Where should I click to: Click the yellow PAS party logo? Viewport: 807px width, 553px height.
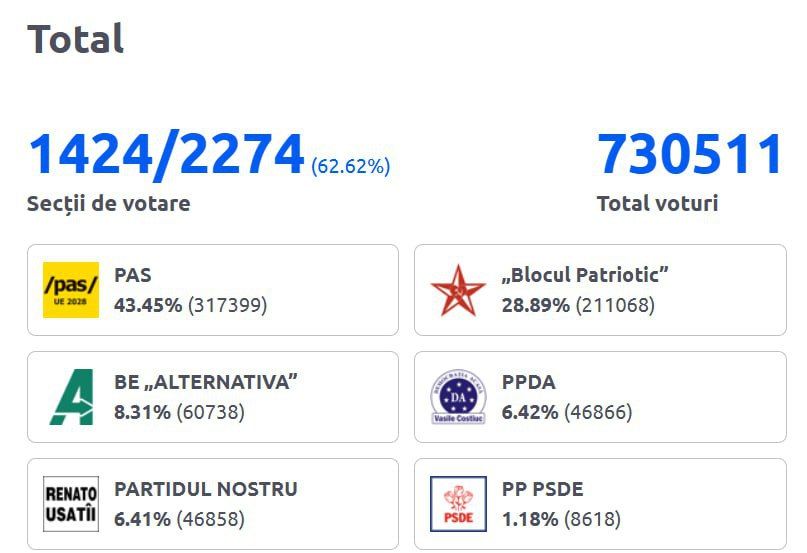point(71,290)
